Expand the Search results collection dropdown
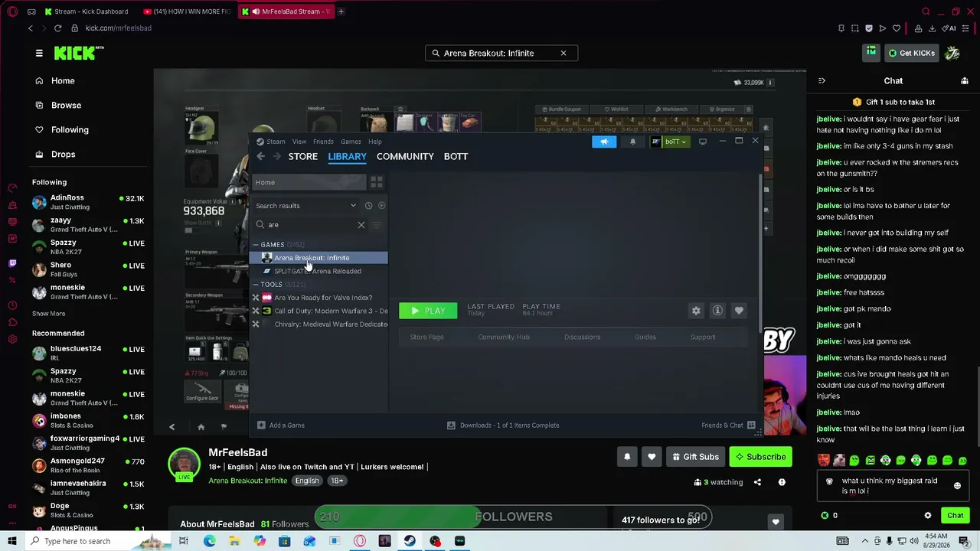Image resolution: width=980 pixels, height=551 pixels. (353, 205)
